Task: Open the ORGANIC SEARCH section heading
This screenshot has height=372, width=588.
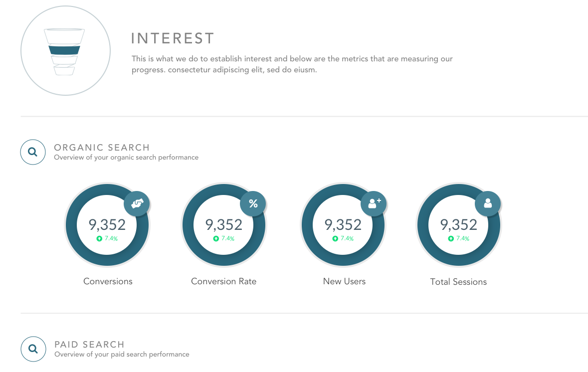Action: (102, 148)
